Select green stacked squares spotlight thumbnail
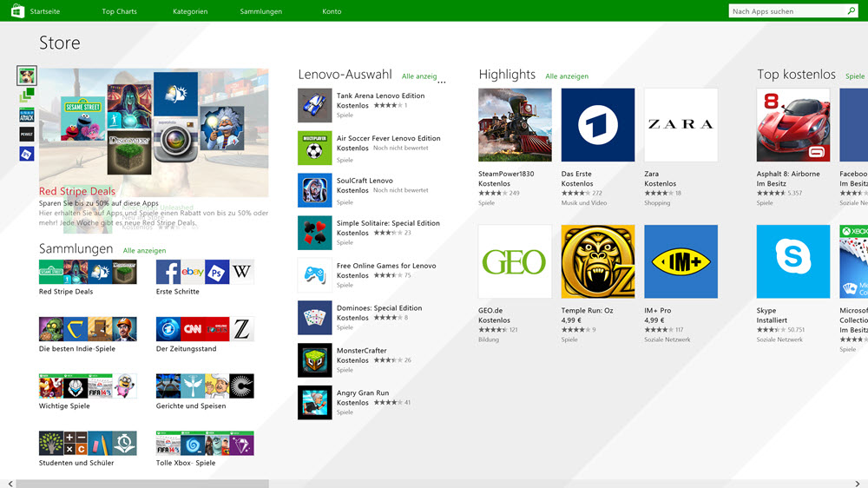Screen dimensions: 868x488 [x=27, y=96]
